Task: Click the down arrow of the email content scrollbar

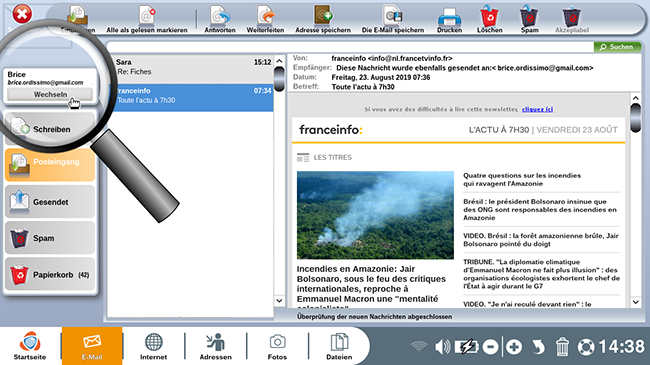Action: tap(635, 302)
